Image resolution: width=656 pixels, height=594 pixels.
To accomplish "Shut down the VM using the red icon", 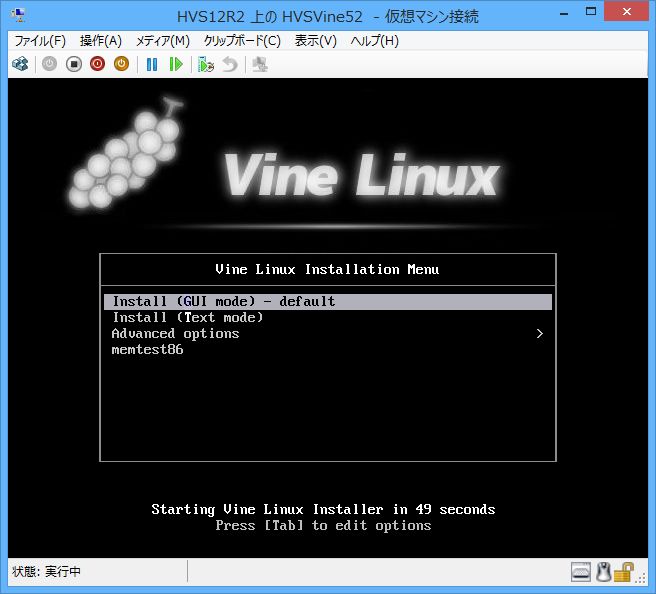I will tap(97, 64).
